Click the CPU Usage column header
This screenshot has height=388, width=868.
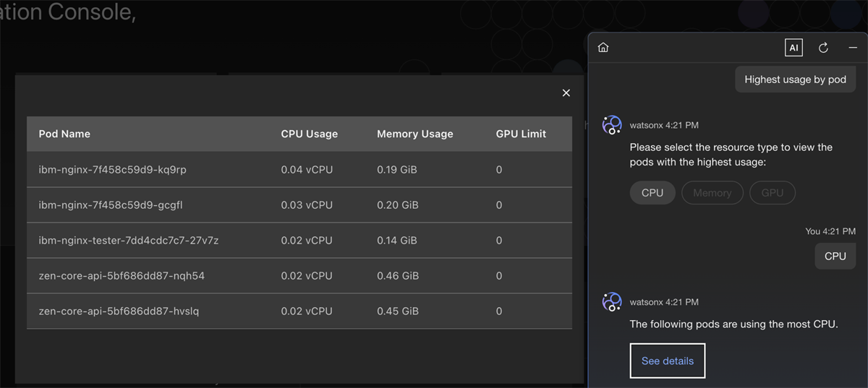click(x=309, y=134)
